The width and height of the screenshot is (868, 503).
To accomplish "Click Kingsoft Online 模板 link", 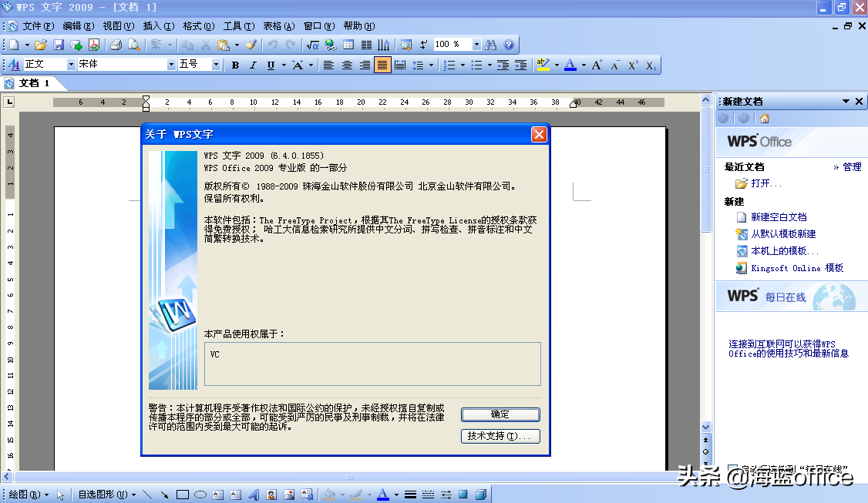I will pyautogui.click(x=797, y=268).
